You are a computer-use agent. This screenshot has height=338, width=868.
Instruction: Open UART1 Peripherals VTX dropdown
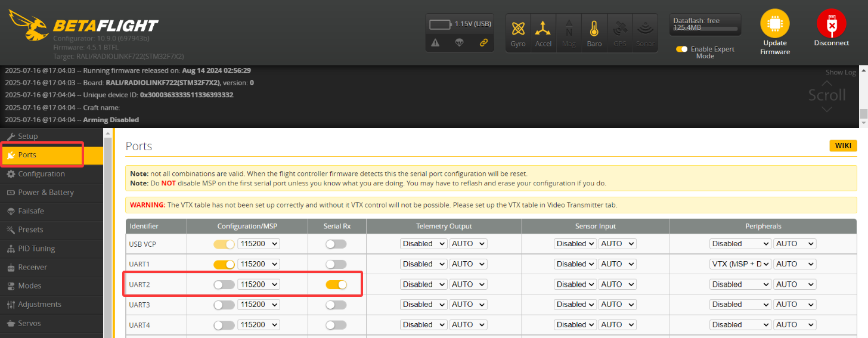point(740,264)
